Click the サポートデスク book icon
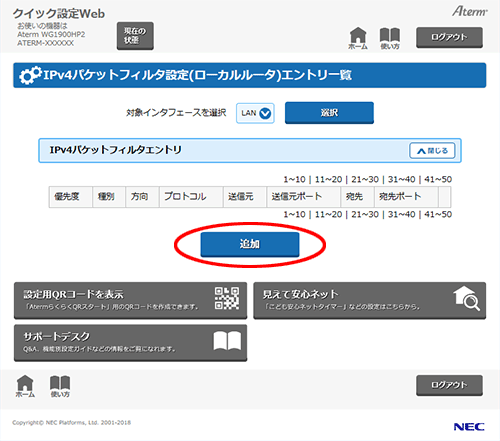 (227, 341)
